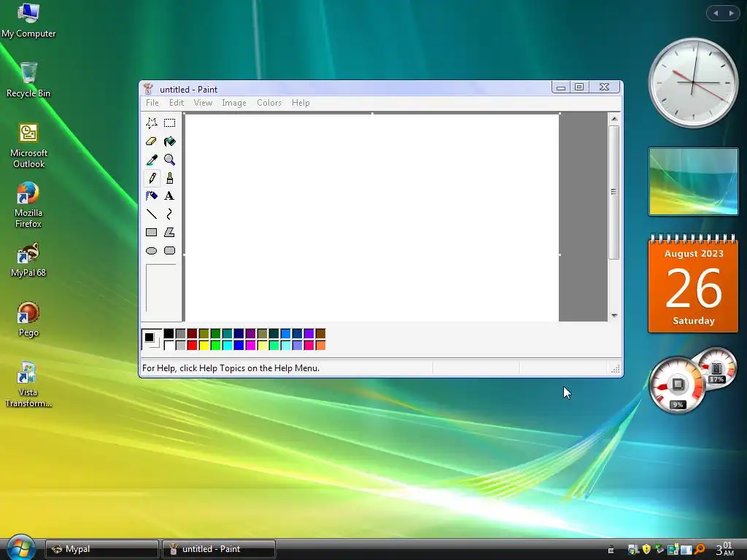Click the untitled - Paint taskbar button

(x=219, y=549)
